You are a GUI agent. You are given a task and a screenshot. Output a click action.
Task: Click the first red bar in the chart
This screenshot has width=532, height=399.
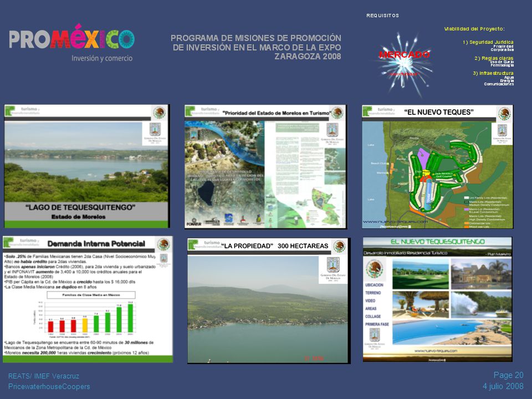pos(50,327)
